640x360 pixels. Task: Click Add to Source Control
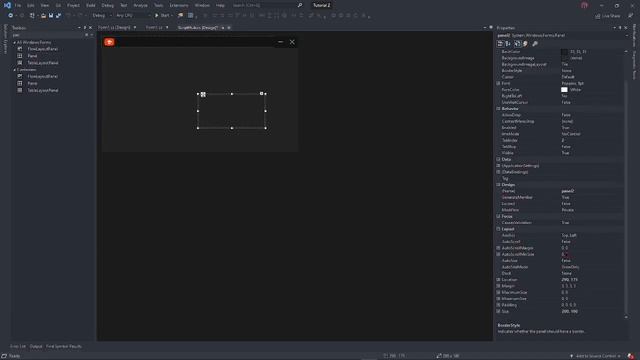point(596,356)
